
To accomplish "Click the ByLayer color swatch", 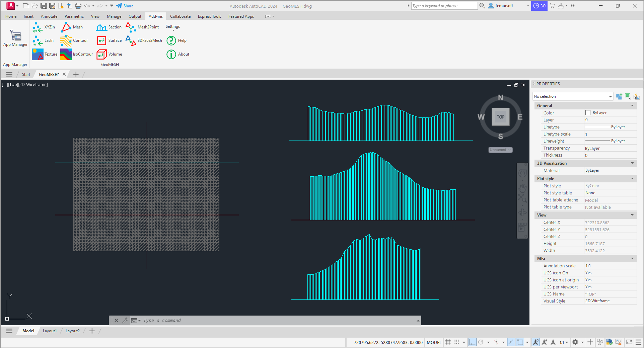I will 588,113.
